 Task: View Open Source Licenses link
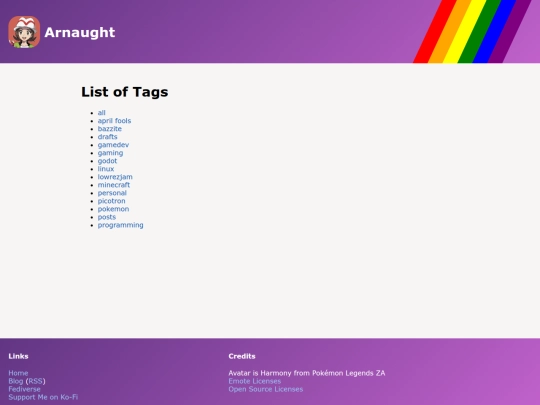point(266,389)
